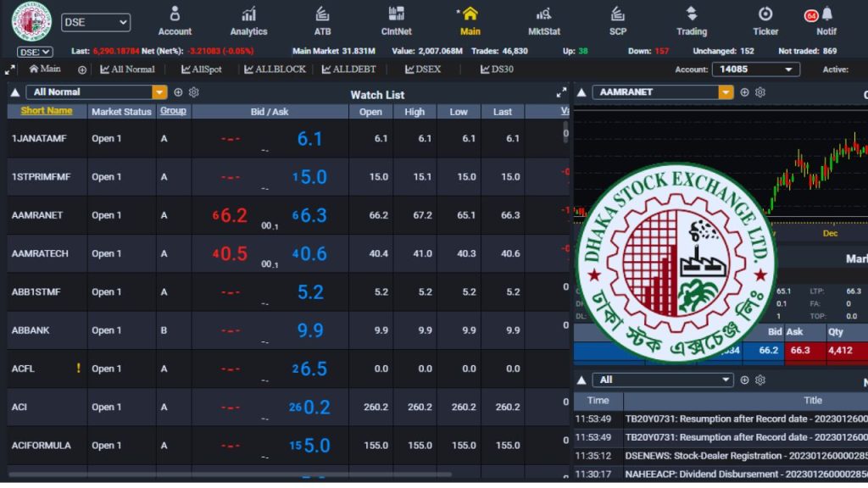Show the Ticker view
The width and height of the screenshot is (868, 488).
point(765,20)
